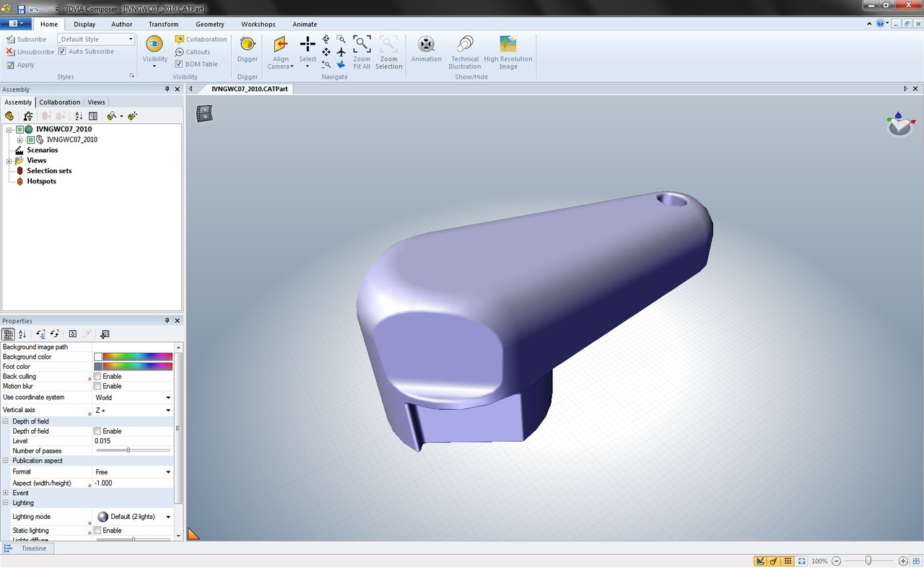Open the Help question mark icon
The height and width of the screenshot is (568, 924).
point(881,23)
